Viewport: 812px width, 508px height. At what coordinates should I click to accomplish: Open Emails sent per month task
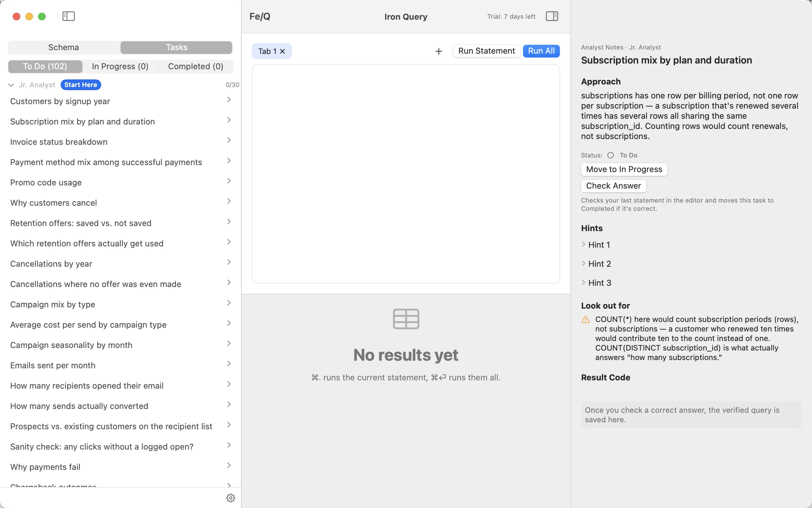click(x=121, y=365)
